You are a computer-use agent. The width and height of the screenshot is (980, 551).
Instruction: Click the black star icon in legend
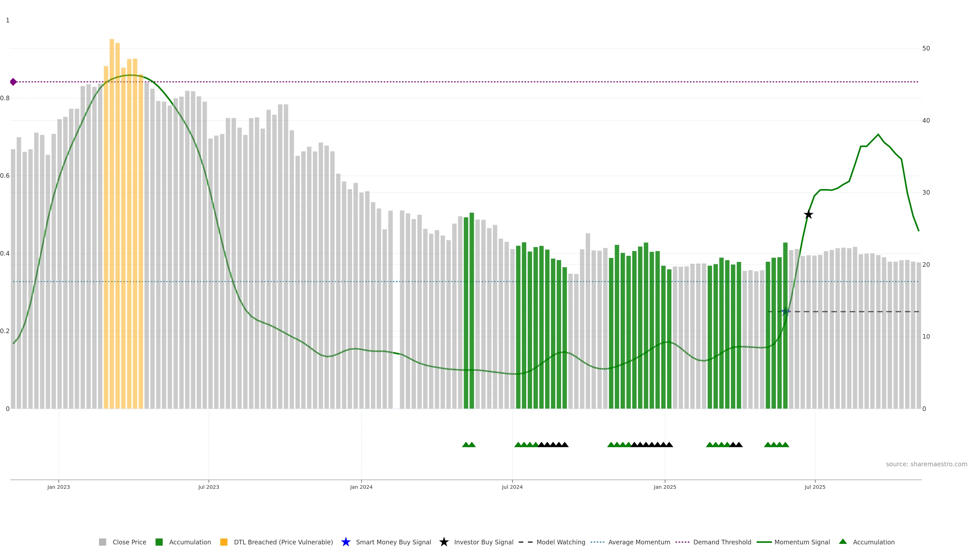click(x=444, y=542)
